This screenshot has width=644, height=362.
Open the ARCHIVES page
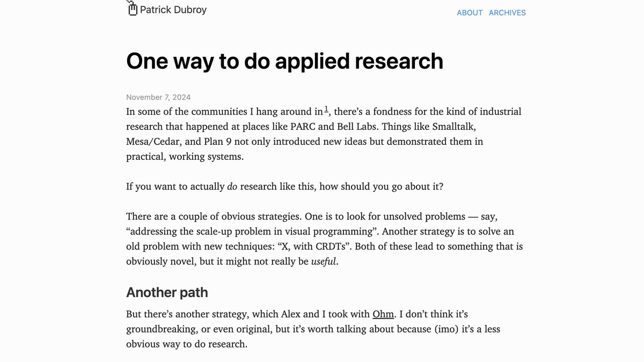click(507, 13)
